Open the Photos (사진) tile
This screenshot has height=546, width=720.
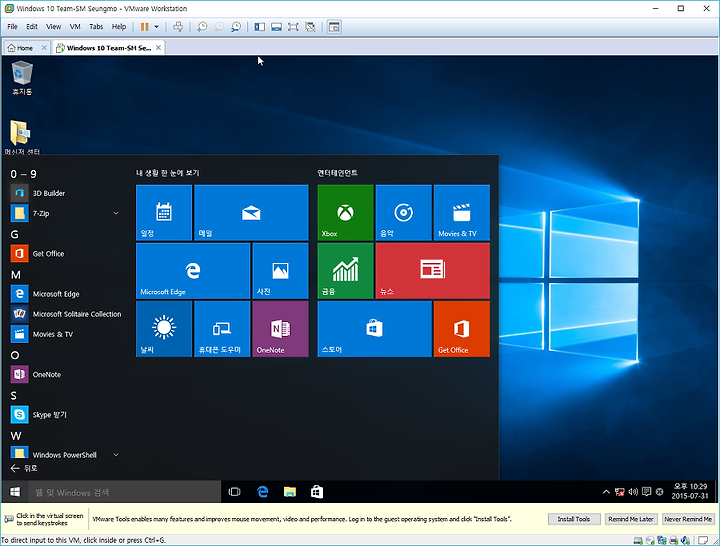click(281, 271)
